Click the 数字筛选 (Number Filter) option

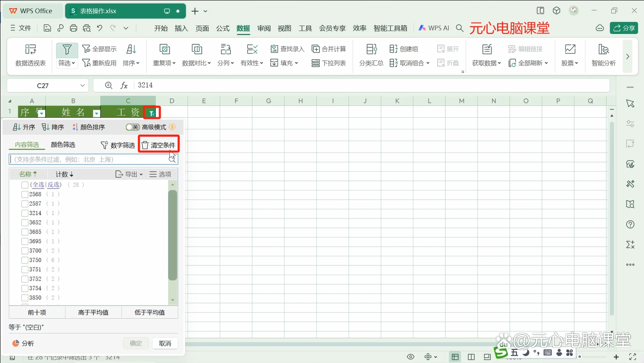(x=118, y=145)
